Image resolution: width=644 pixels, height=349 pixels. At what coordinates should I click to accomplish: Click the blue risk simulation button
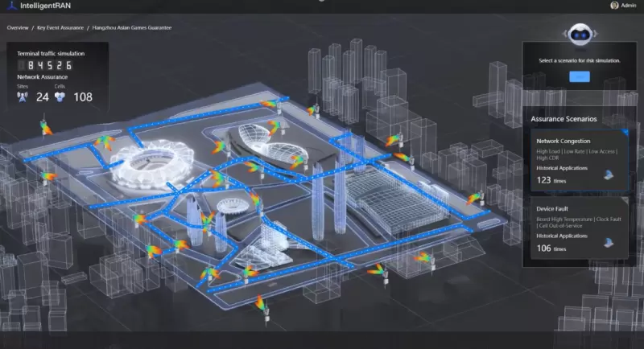pos(580,76)
